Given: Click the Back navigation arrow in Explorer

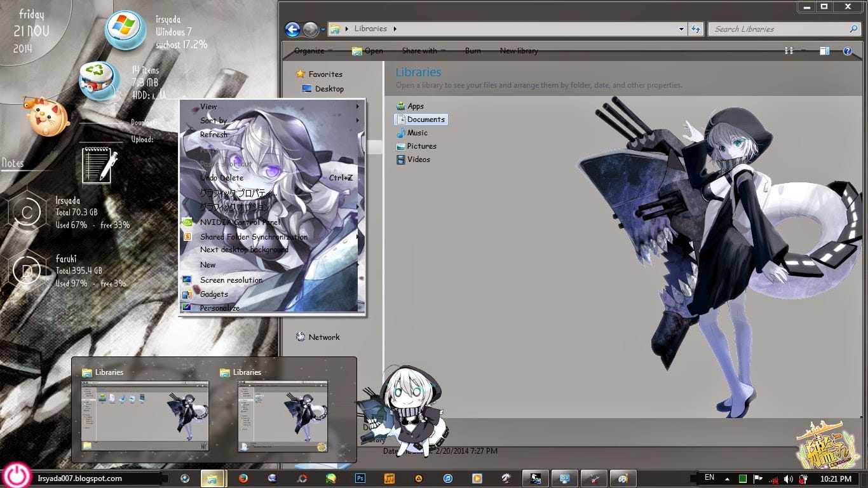Looking at the screenshot, I should click(292, 29).
